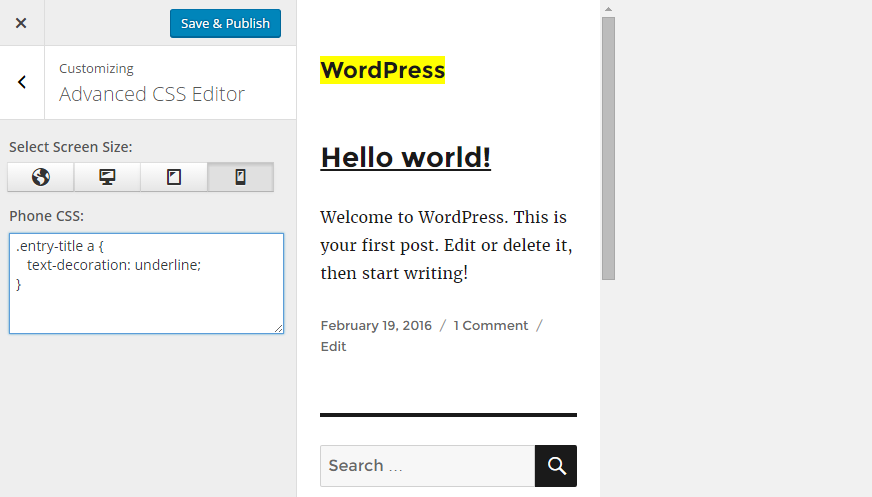Select the phone screen size icon
The image size is (872, 497).
240,177
